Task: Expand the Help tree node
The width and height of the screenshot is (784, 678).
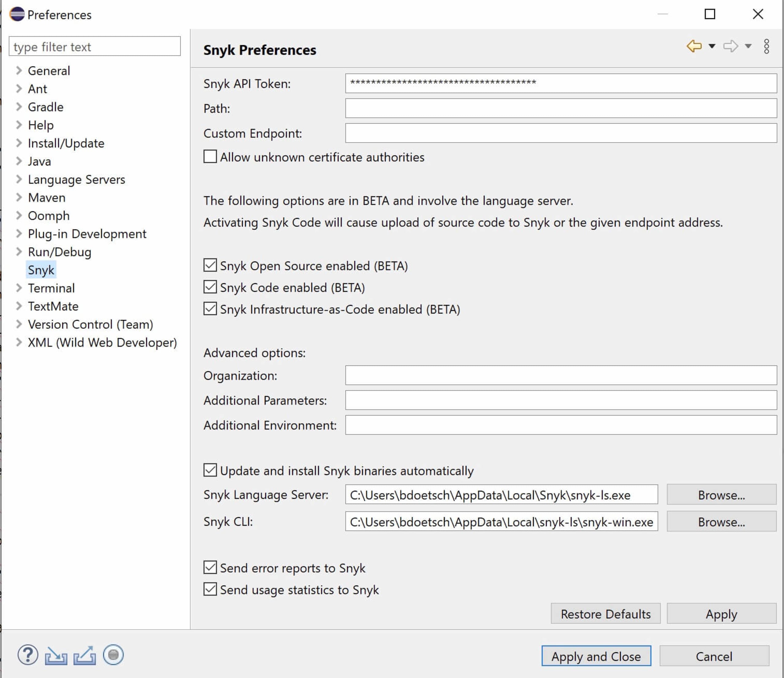Action: coord(19,125)
